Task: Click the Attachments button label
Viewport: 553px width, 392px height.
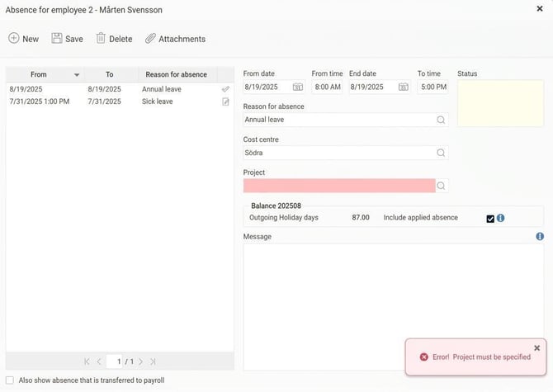Action: pos(182,39)
